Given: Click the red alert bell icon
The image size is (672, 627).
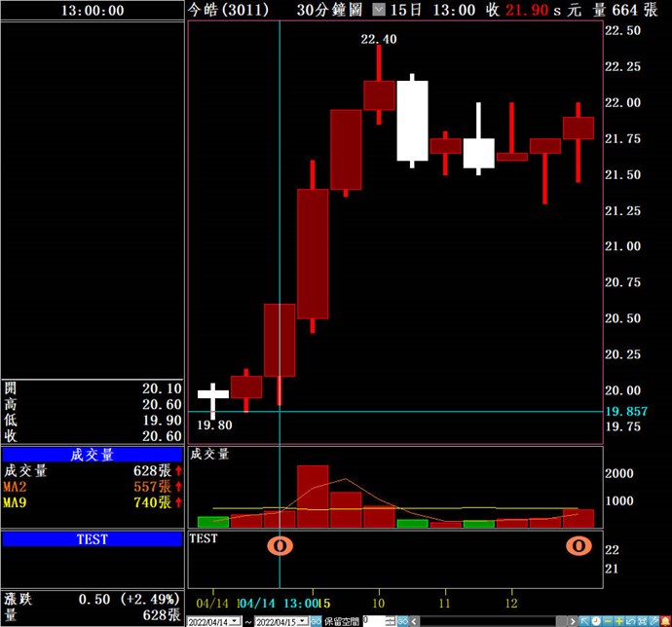Looking at the screenshot, I should click(x=664, y=621).
